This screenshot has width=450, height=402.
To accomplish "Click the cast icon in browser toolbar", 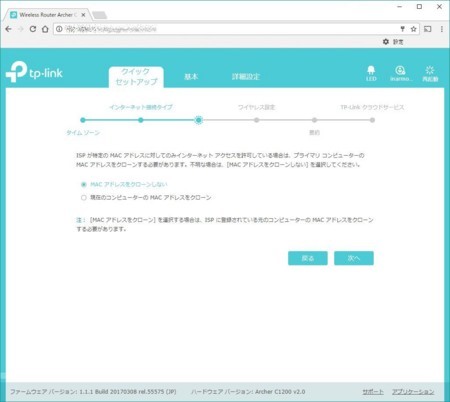I will point(428,29).
